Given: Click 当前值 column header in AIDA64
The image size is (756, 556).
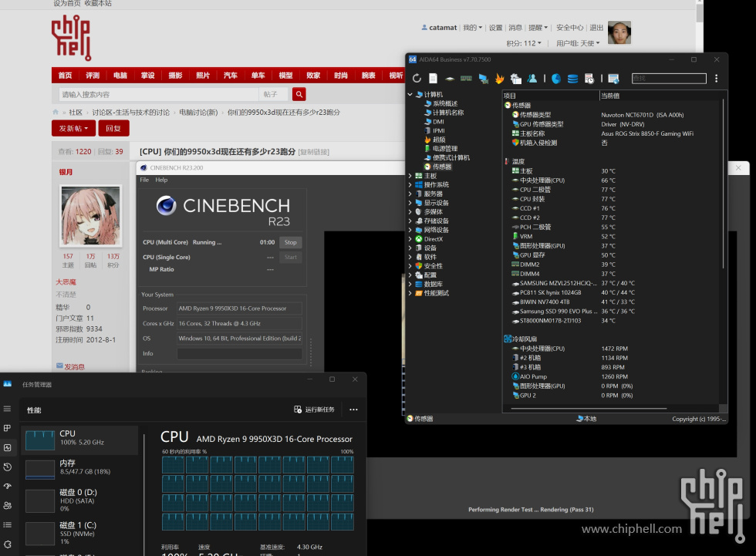Looking at the screenshot, I should coord(610,96).
